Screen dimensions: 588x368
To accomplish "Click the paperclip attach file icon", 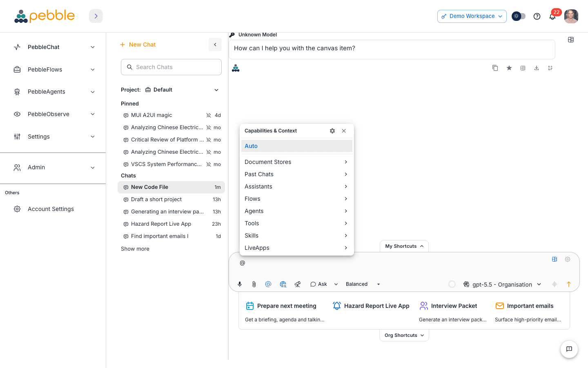I will [x=254, y=284].
